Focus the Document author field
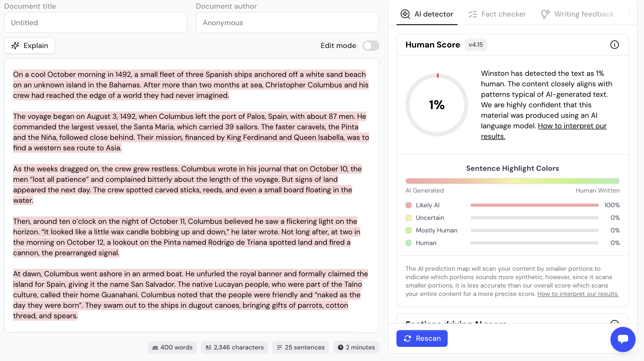Image resolution: width=644 pixels, height=361 pixels. tap(287, 23)
